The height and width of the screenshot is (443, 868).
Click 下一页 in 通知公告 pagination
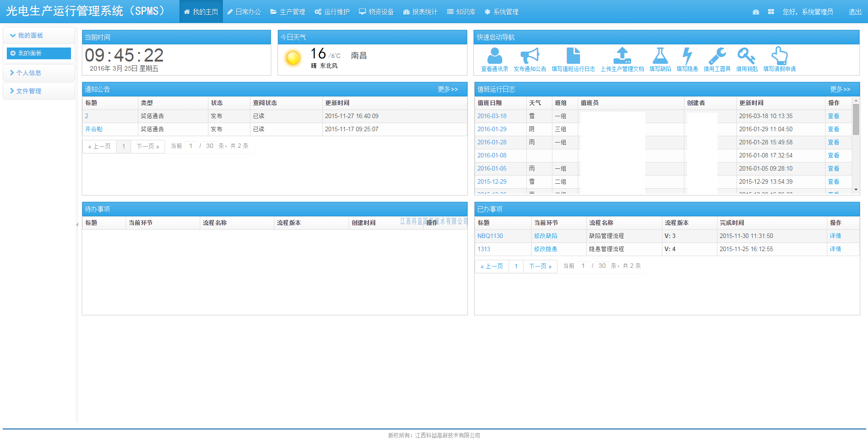click(148, 146)
